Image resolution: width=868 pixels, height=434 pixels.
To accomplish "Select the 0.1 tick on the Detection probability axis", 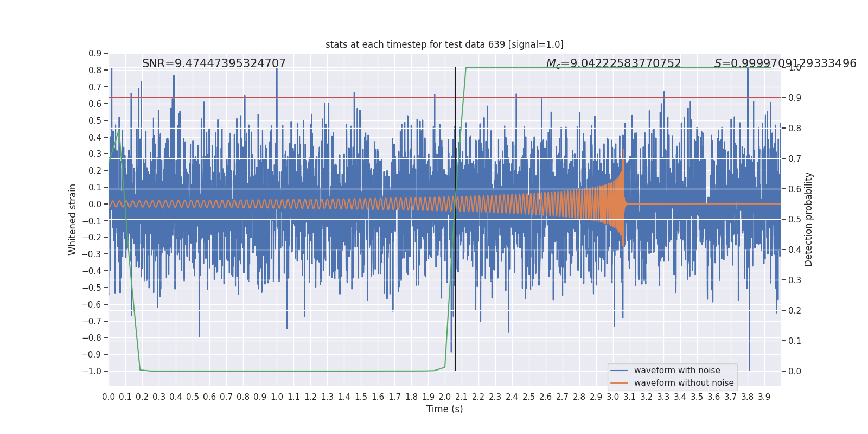I will coord(795,341).
